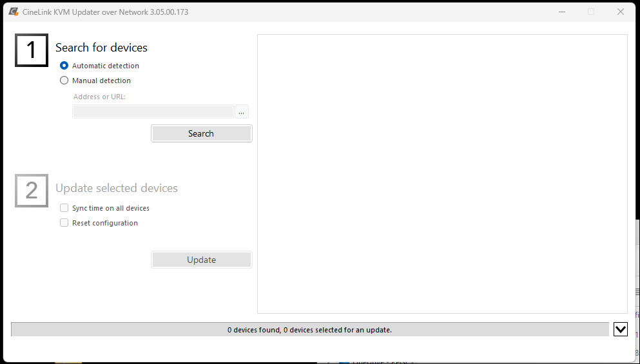Close the CineLink KVM Updater window
Screen dimensions: 640x364
click(620, 12)
